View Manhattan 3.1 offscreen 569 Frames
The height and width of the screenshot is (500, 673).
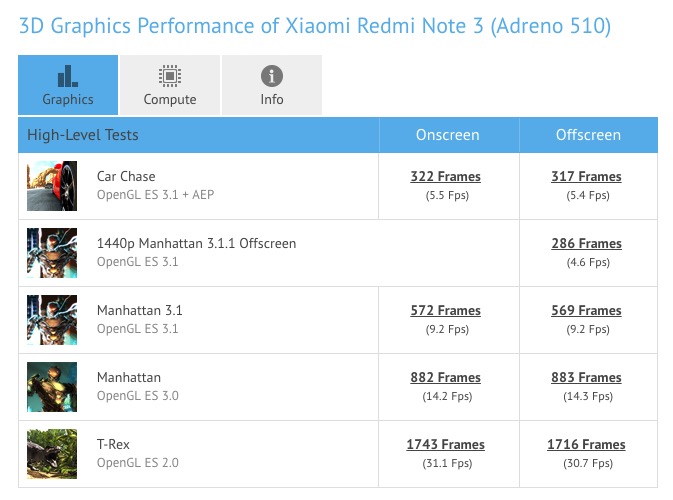point(586,311)
